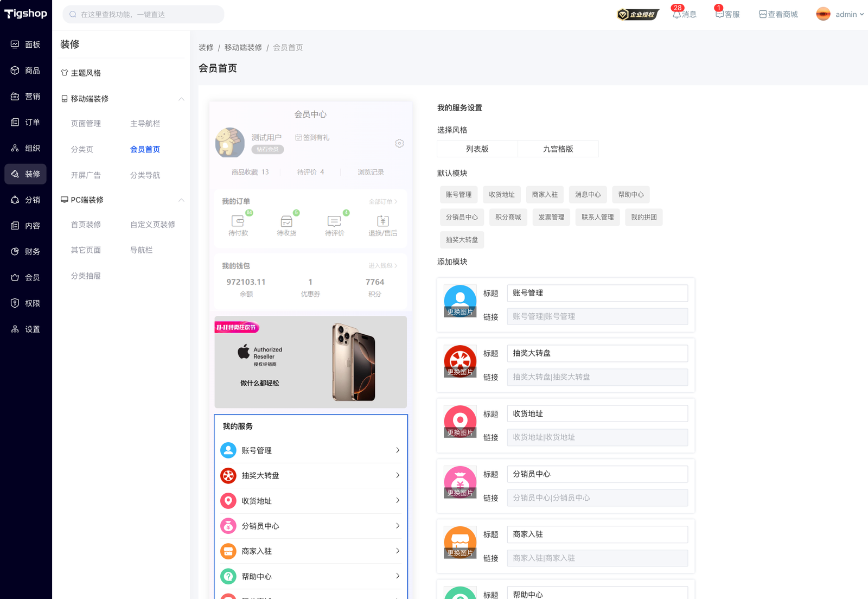Click the 抽奖大转盘 title input field

(x=597, y=353)
